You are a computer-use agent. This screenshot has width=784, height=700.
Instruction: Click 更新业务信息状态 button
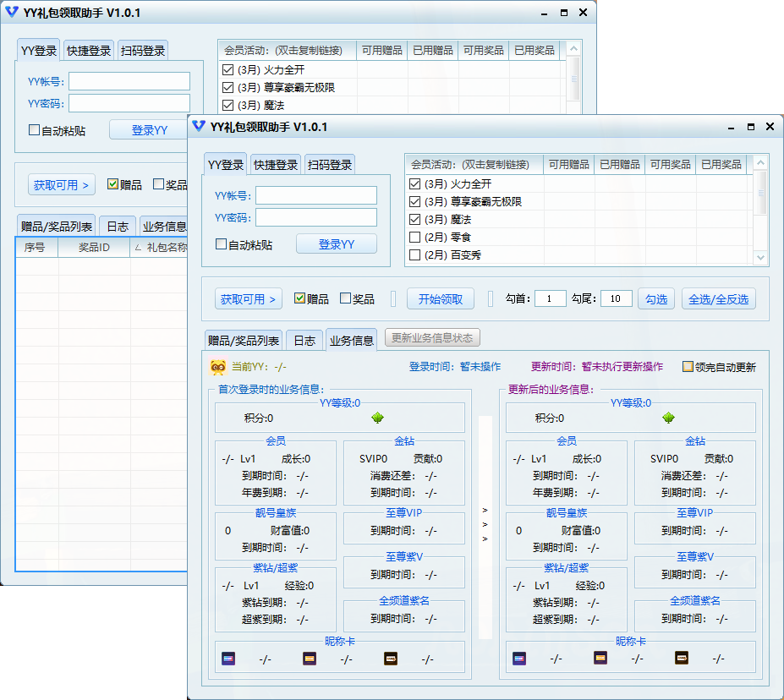[x=432, y=338]
